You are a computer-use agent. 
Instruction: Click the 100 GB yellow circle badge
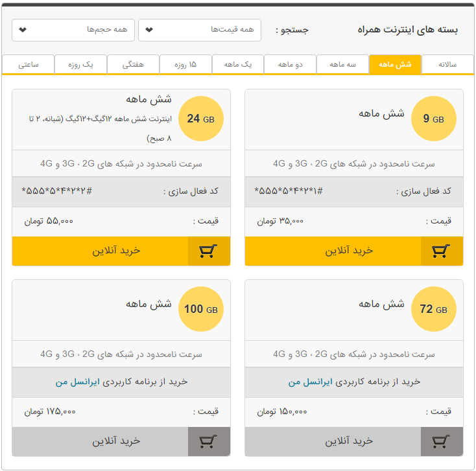[x=201, y=309]
